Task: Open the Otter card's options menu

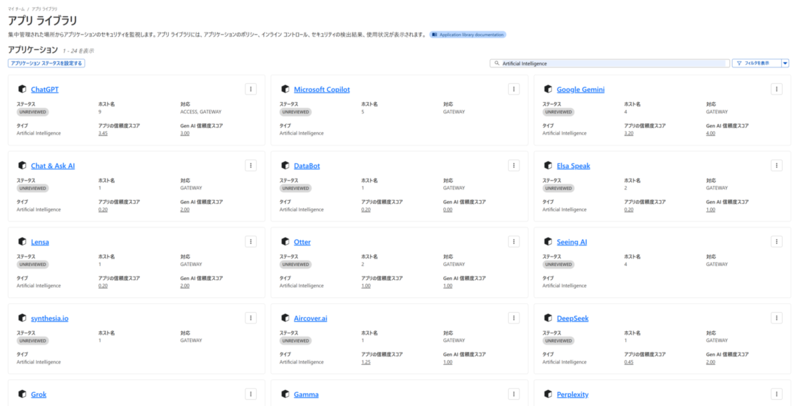Action: (514, 241)
